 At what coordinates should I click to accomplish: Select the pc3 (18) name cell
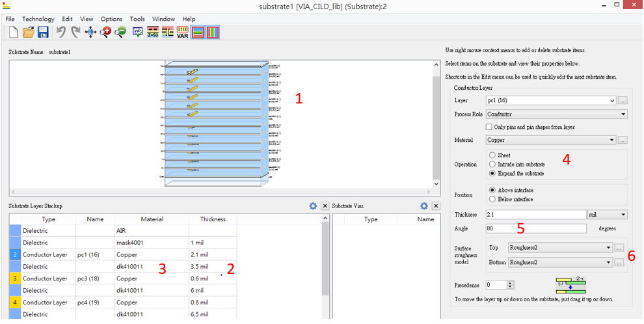95,278
